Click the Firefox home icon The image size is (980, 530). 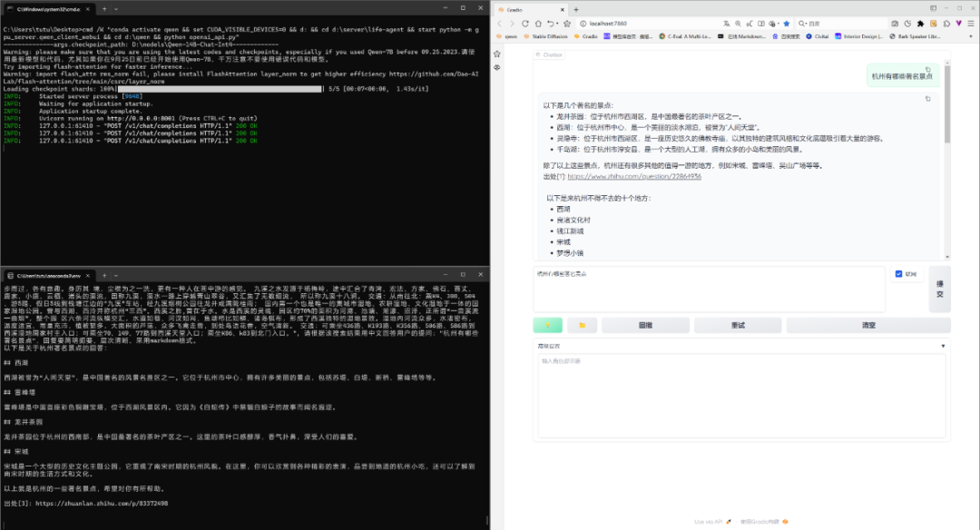point(537,23)
